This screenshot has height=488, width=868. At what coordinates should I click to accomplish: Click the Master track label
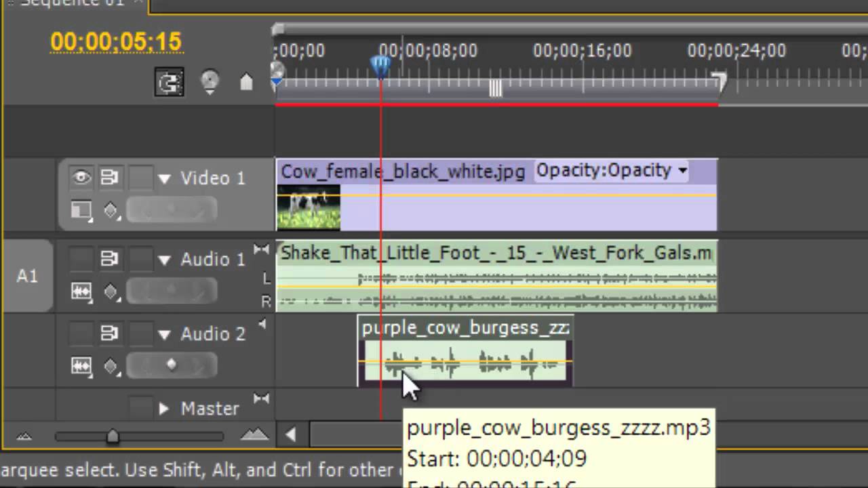210,409
